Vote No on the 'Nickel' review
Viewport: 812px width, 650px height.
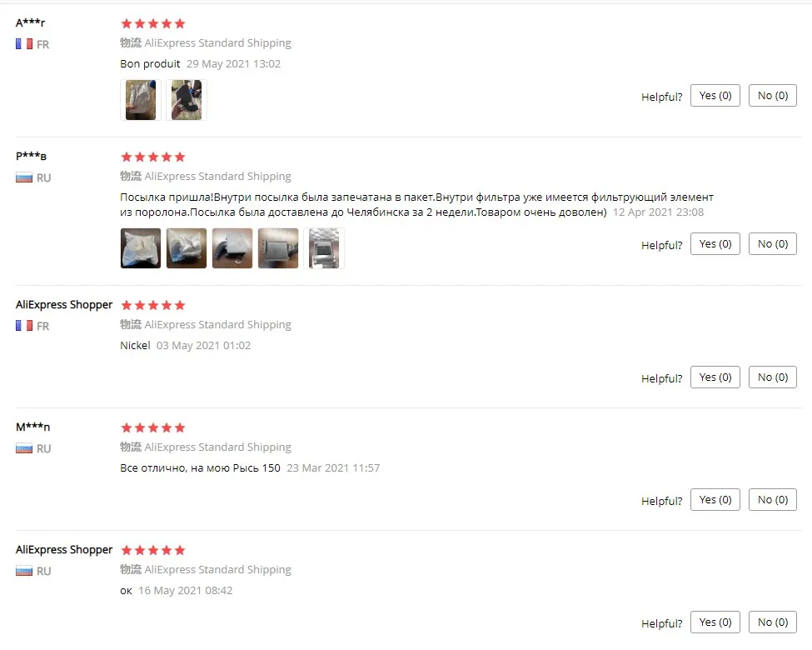[x=773, y=377]
